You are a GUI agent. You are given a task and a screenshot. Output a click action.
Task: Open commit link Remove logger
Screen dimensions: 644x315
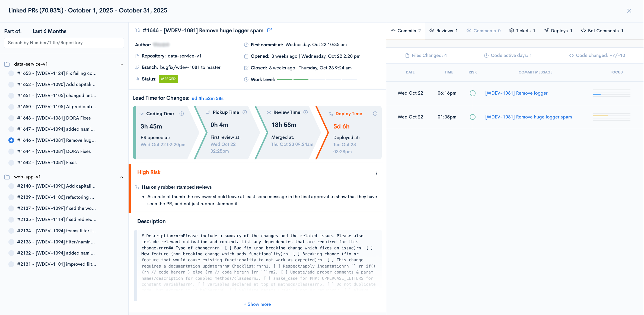(516, 93)
